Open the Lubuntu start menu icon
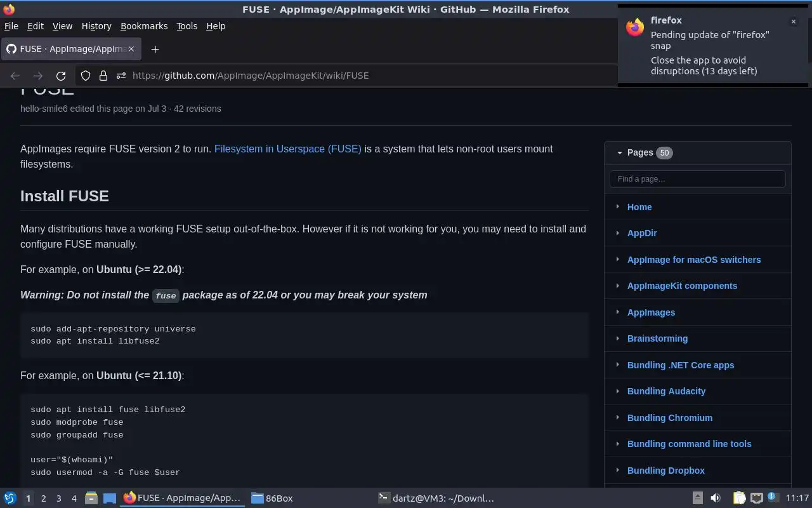 10,498
